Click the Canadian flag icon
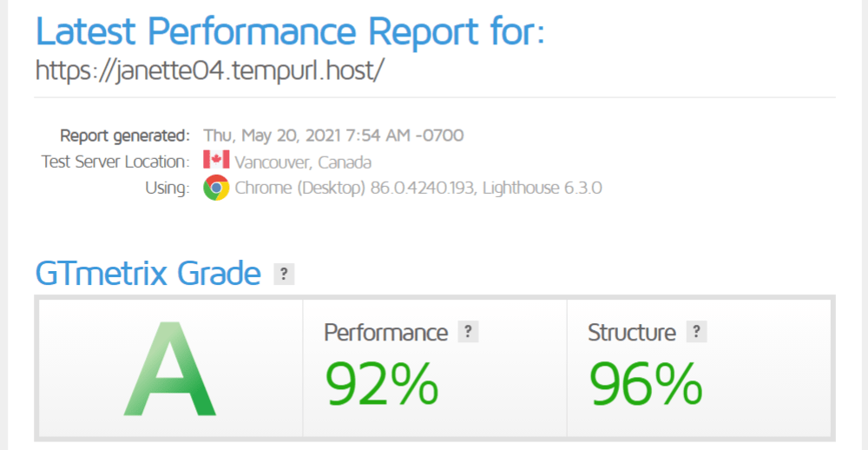The width and height of the screenshot is (868, 450). click(216, 161)
